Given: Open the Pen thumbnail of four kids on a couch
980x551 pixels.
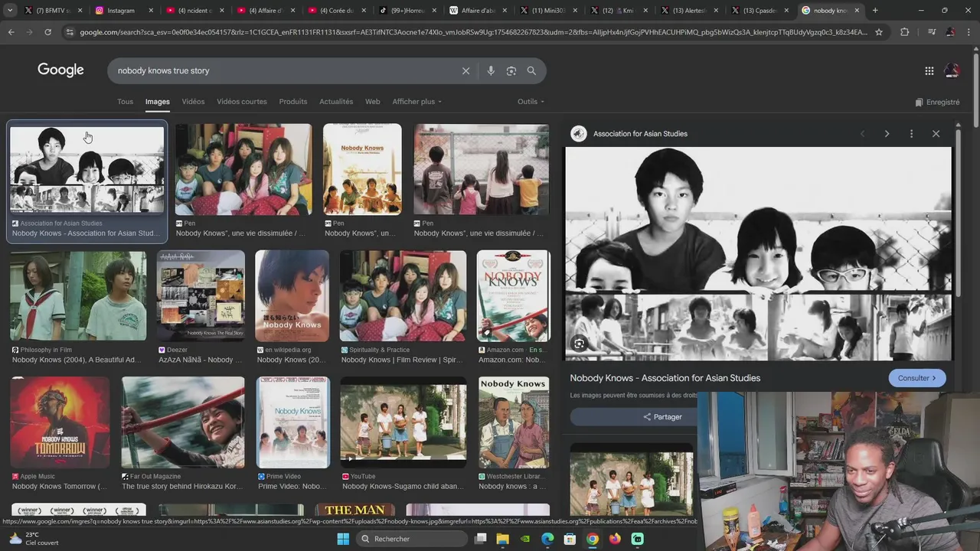Looking at the screenshot, I should click(243, 169).
